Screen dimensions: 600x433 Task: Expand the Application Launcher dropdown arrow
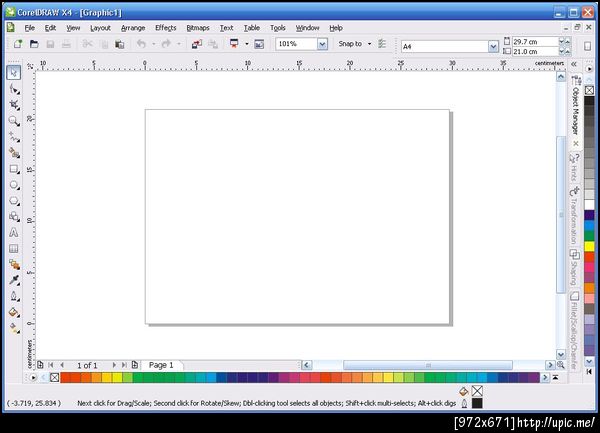coord(247,44)
